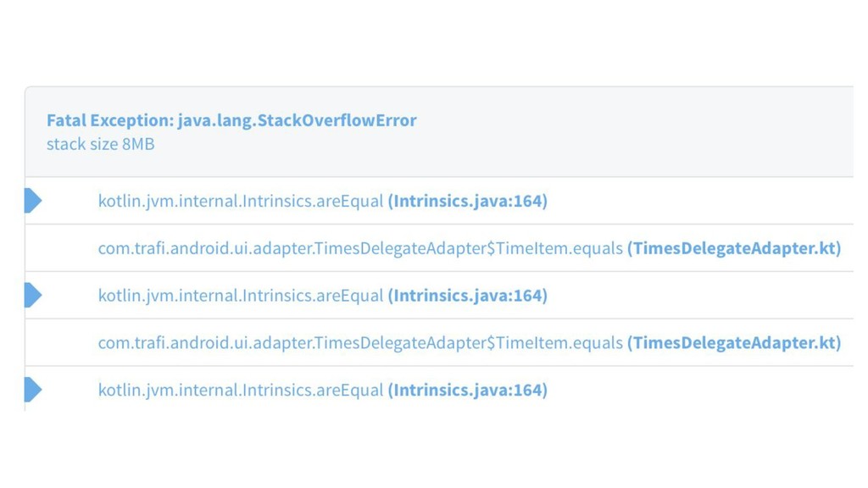The width and height of the screenshot is (868, 488).
Task: Open the first (Intrinsics.java:164) file reference
Action: tap(467, 201)
